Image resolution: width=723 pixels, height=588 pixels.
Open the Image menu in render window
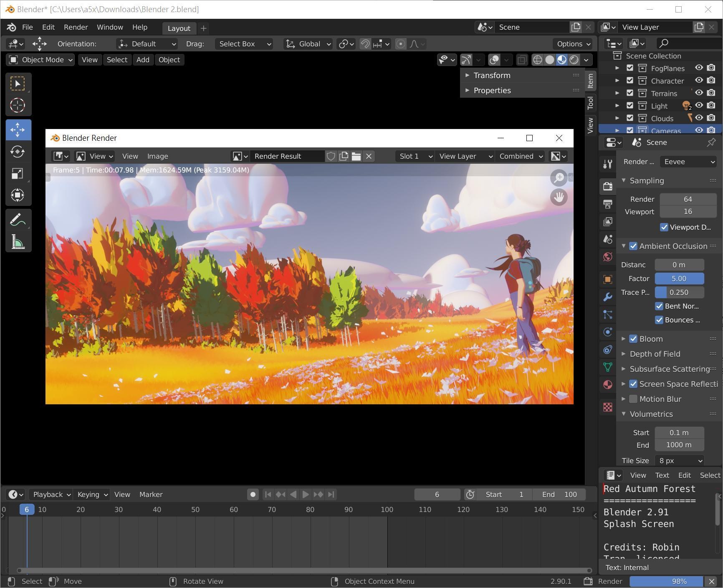coord(157,157)
